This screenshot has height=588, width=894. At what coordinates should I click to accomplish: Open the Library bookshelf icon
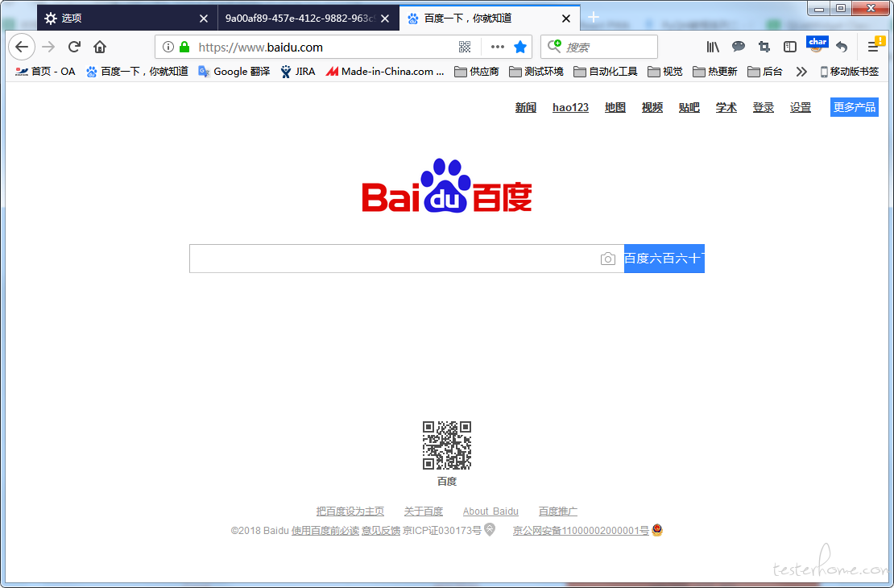[713, 47]
